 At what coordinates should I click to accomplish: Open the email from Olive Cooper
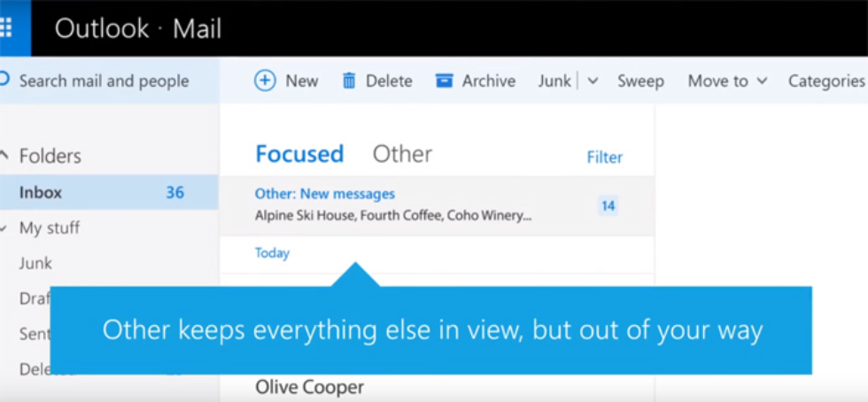[x=309, y=387]
